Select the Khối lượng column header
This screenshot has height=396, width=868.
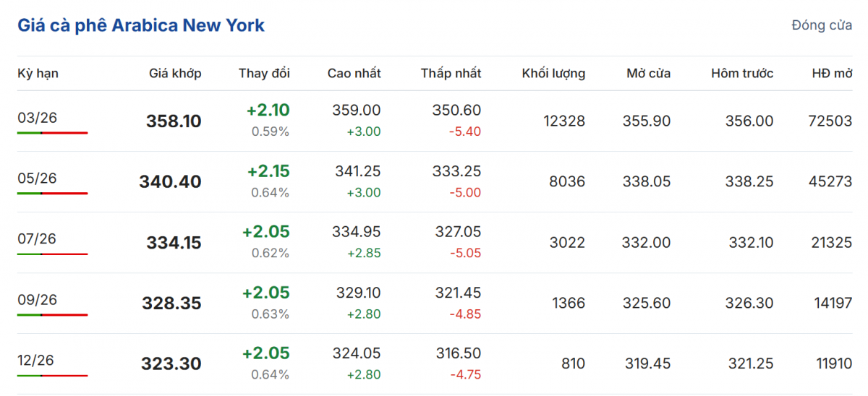[553, 73]
